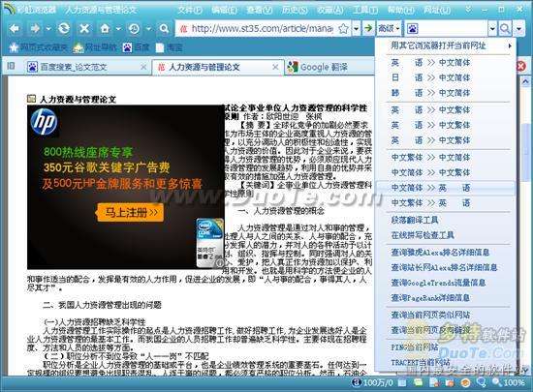Bookmark the page with the star icon
533x392 pixels.
(x=344, y=29)
